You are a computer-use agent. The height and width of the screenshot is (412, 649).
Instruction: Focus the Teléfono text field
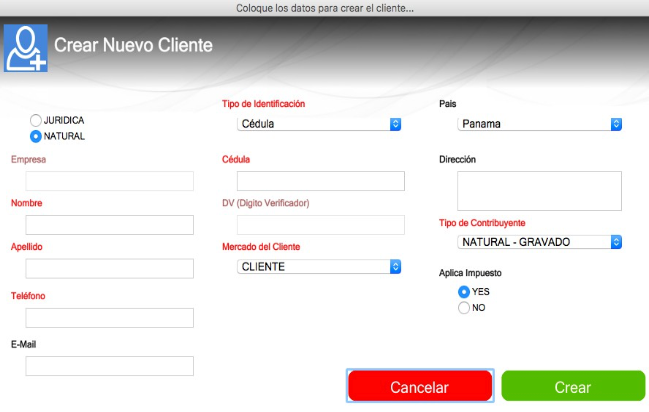[110, 318]
